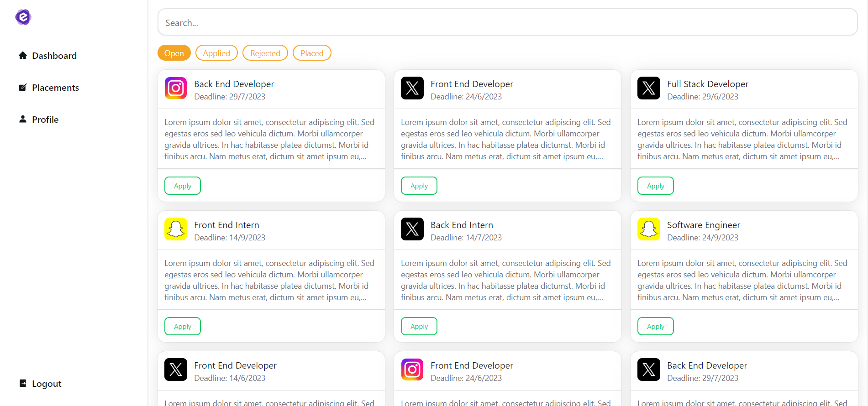The image size is (868, 406).
Task: Go to Placements section
Action: tap(55, 88)
